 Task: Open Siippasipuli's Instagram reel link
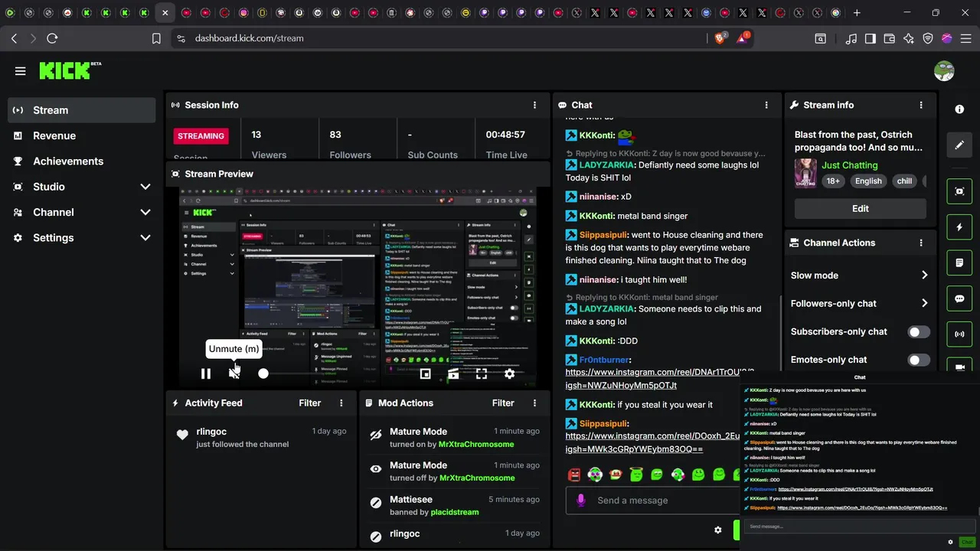click(x=653, y=442)
